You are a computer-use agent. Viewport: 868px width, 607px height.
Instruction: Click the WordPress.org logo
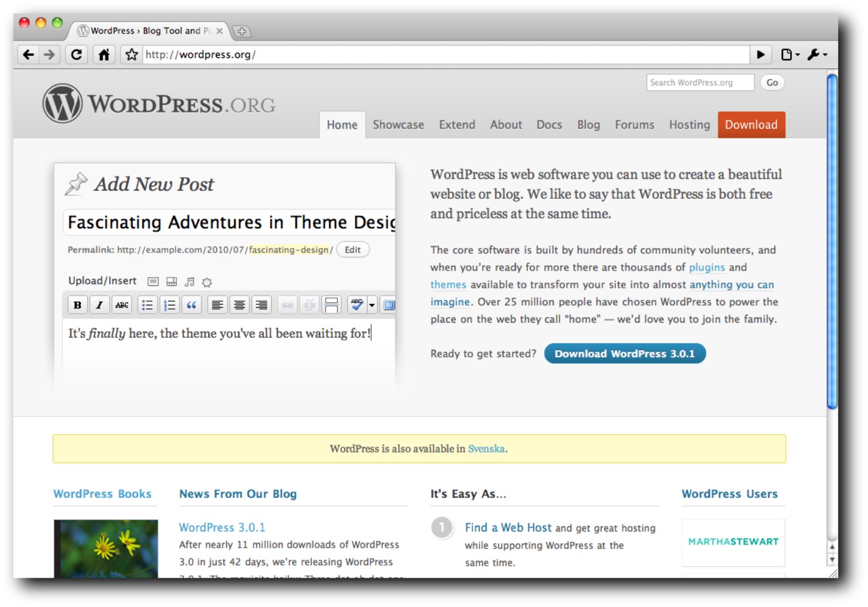(159, 104)
